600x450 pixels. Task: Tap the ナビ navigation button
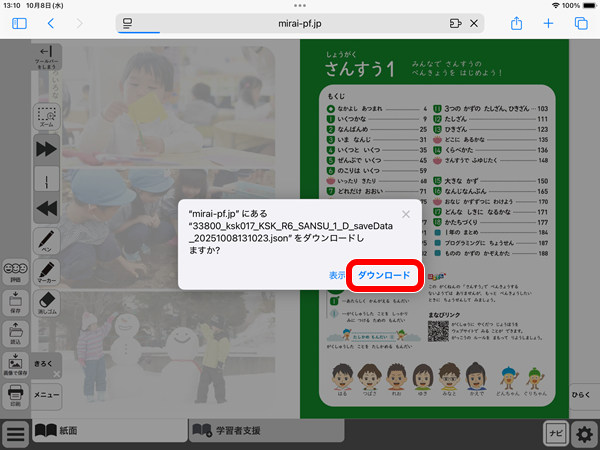click(556, 434)
